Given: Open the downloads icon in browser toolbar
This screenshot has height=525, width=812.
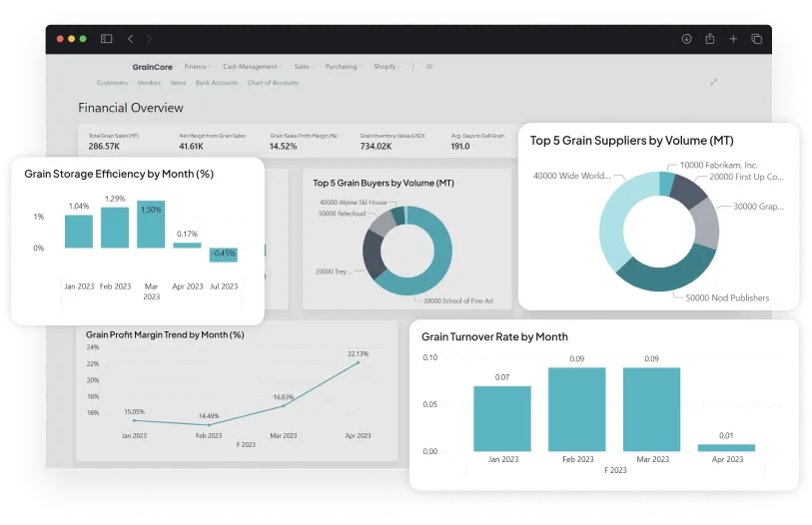Looking at the screenshot, I should [686, 39].
